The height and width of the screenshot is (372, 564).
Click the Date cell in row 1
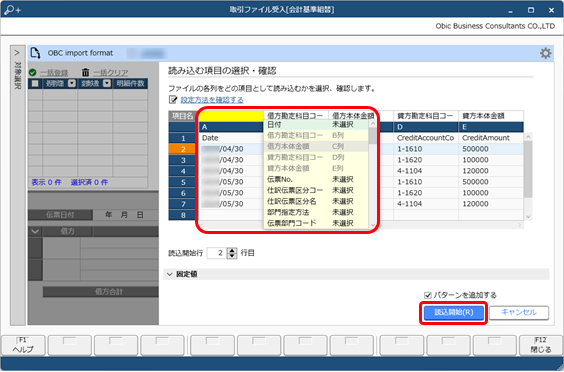click(231, 138)
